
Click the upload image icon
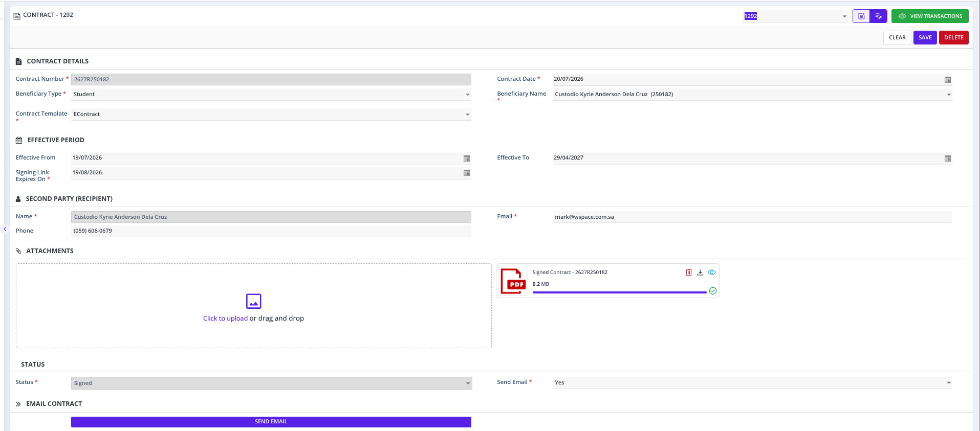click(254, 301)
